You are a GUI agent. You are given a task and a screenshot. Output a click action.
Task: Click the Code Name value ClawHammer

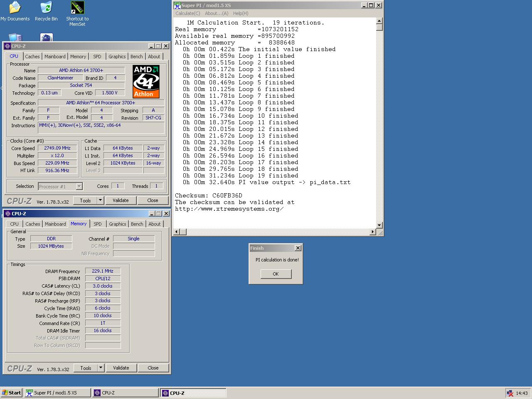(x=60, y=78)
